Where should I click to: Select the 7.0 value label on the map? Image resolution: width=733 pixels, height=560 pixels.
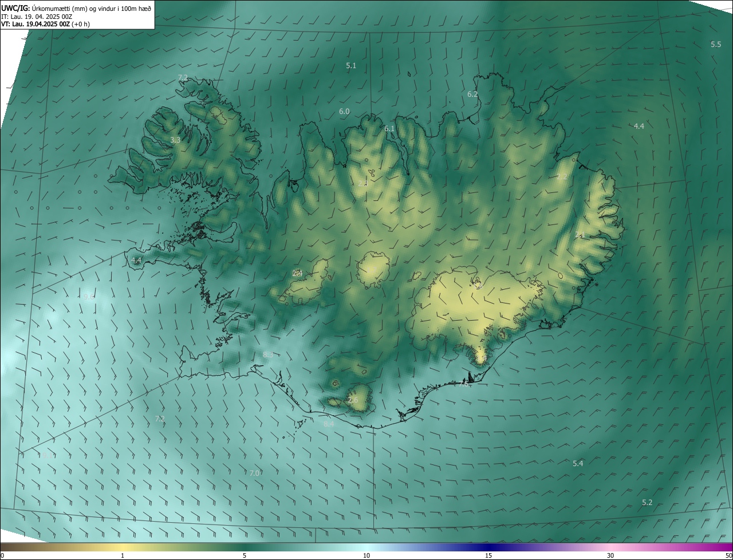click(x=255, y=473)
